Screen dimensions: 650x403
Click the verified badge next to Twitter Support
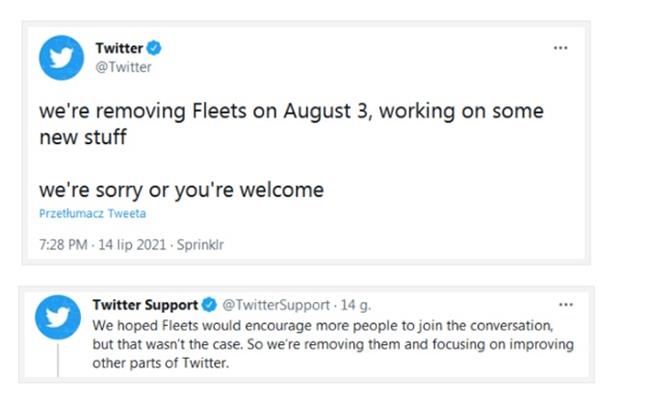click(210, 304)
